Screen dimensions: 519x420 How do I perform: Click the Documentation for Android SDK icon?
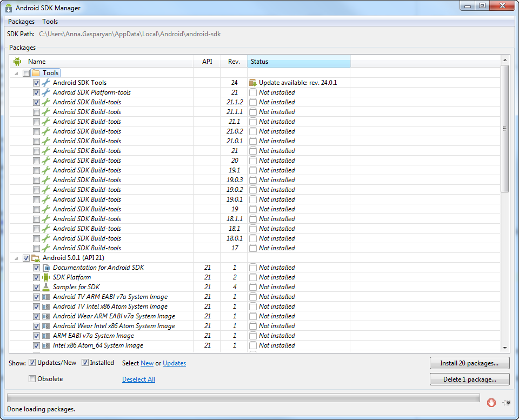(46, 268)
